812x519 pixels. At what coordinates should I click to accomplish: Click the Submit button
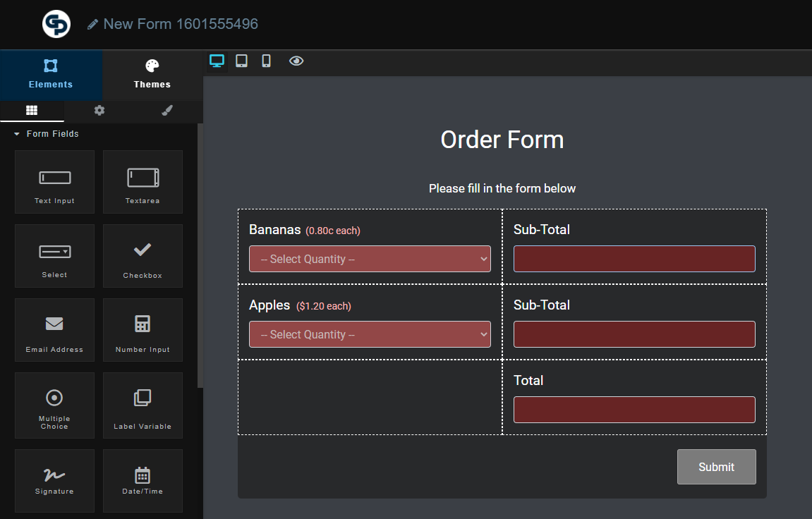[717, 467]
